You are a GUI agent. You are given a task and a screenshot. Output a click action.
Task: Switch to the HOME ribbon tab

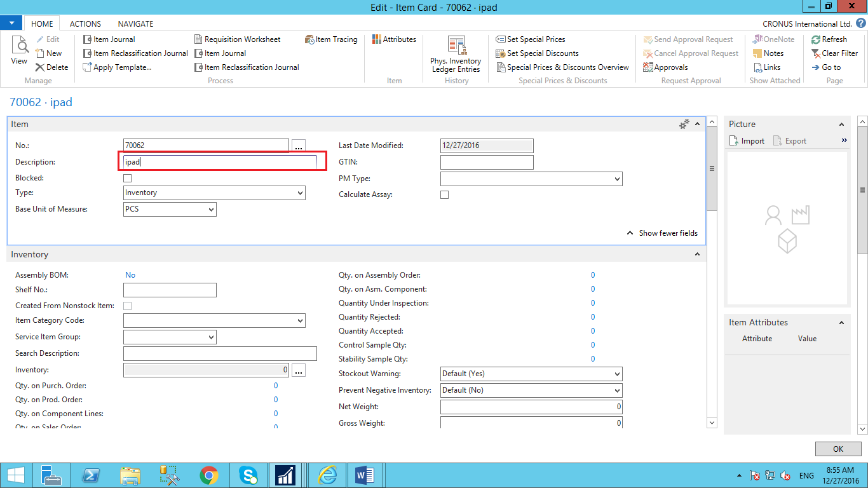[42, 24]
